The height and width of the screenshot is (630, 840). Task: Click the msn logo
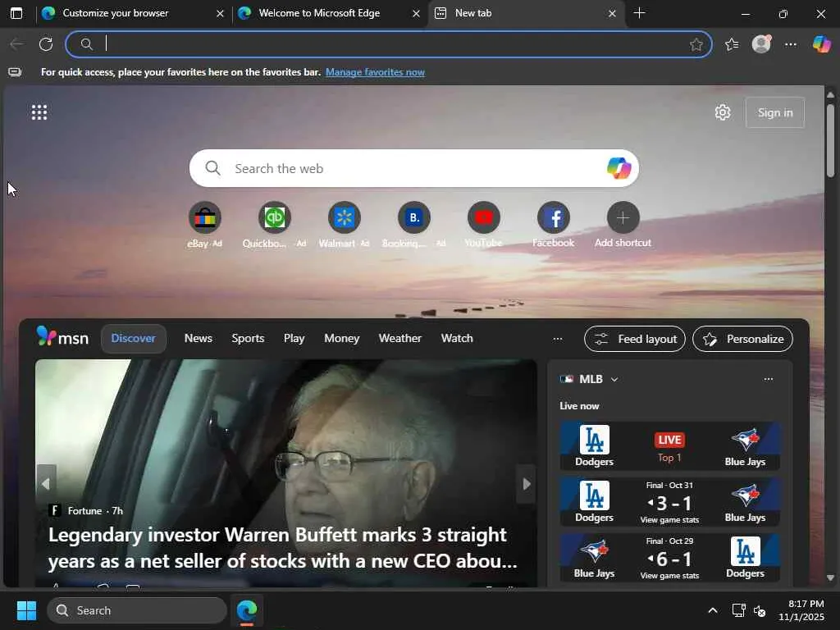tap(62, 337)
